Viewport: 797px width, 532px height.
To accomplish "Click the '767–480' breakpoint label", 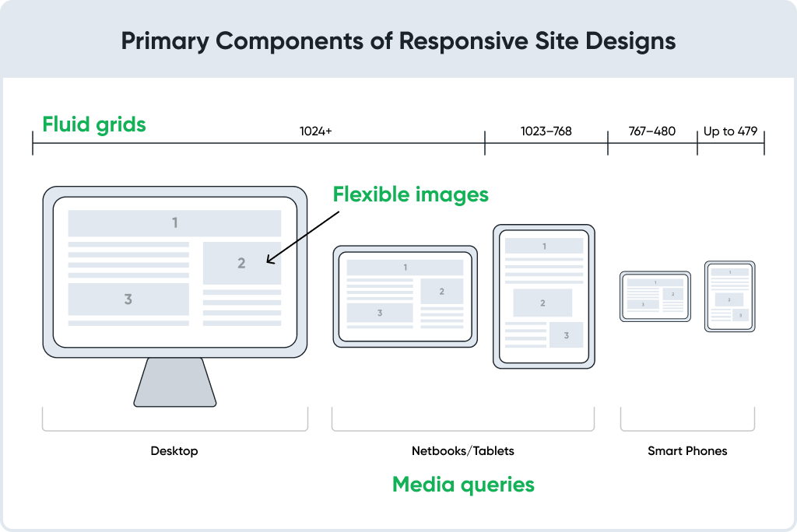I will (x=652, y=131).
